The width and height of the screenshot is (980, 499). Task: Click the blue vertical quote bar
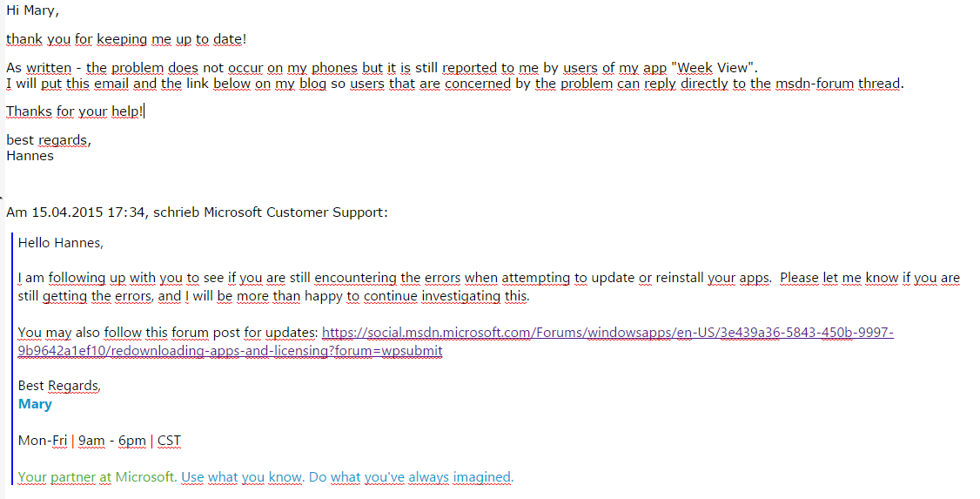coord(12,358)
